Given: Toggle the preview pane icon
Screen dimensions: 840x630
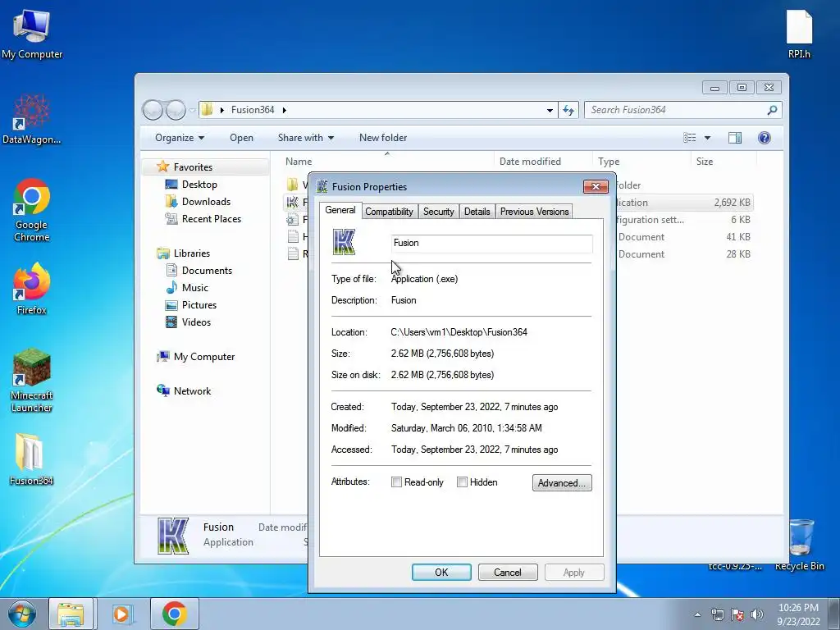Looking at the screenshot, I should [x=735, y=138].
